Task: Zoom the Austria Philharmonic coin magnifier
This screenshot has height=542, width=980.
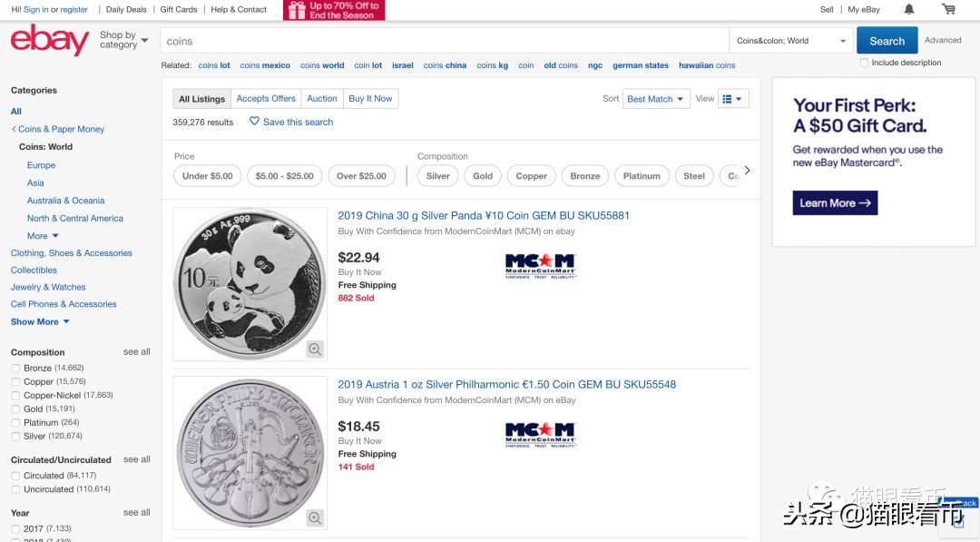Action: click(315, 518)
